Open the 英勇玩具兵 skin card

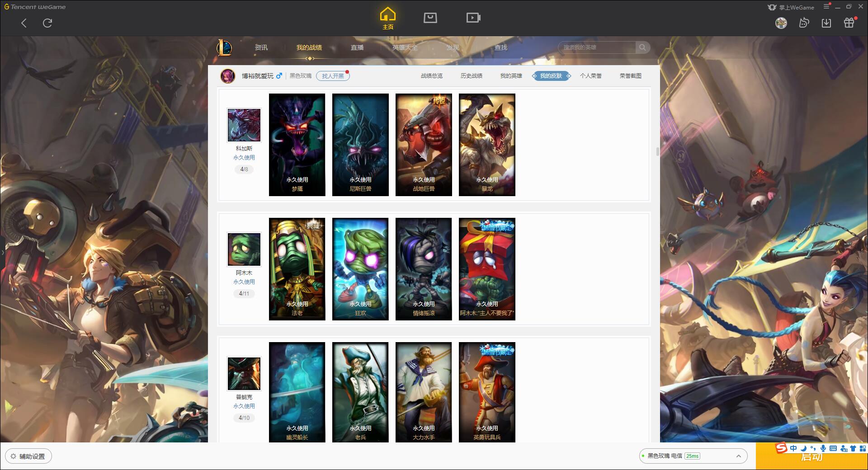[487, 392]
